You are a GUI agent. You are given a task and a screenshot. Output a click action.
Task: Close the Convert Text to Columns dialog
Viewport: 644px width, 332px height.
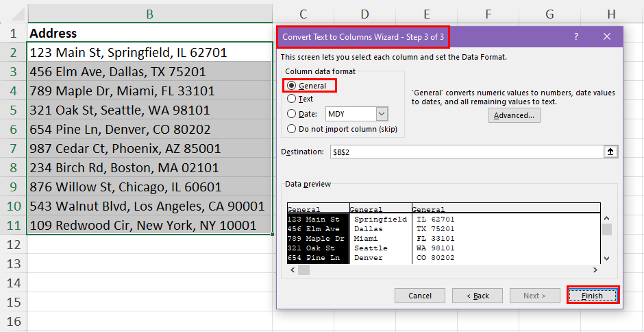coord(608,36)
